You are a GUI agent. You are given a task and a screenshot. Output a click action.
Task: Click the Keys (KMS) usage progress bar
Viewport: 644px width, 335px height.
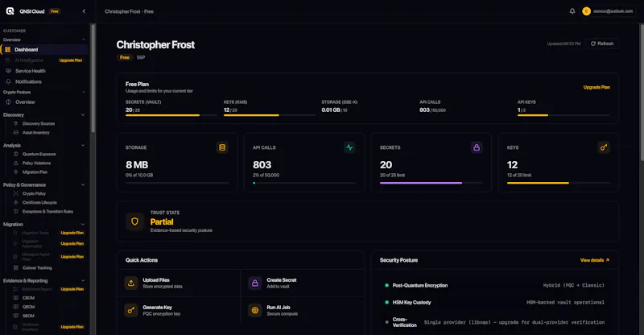(269, 115)
